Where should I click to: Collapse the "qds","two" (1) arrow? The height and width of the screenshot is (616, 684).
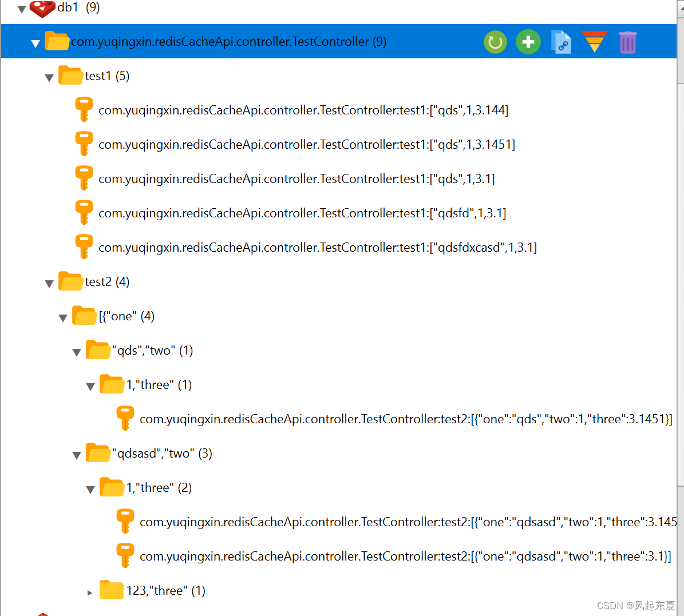(x=77, y=352)
